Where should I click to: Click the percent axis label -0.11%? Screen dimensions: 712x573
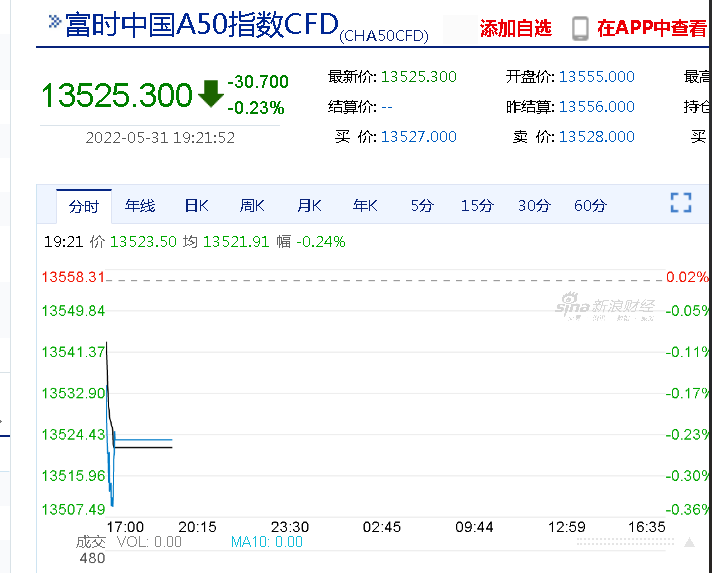click(x=687, y=352)
